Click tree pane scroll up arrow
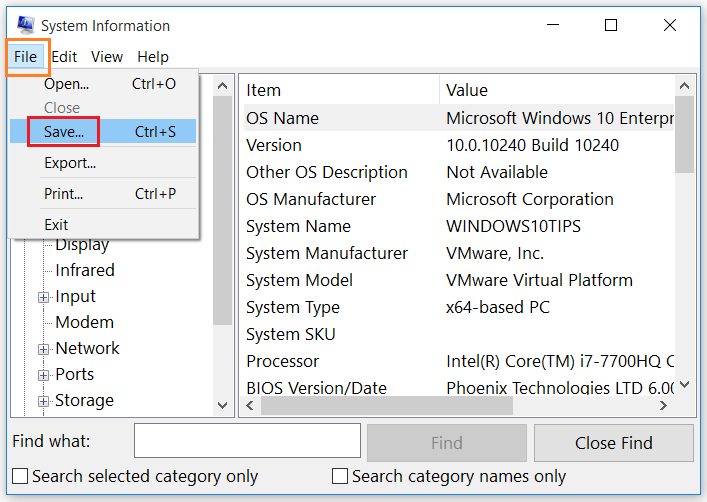Viewport: 707px width, 502px height. [x=222, y=86]
